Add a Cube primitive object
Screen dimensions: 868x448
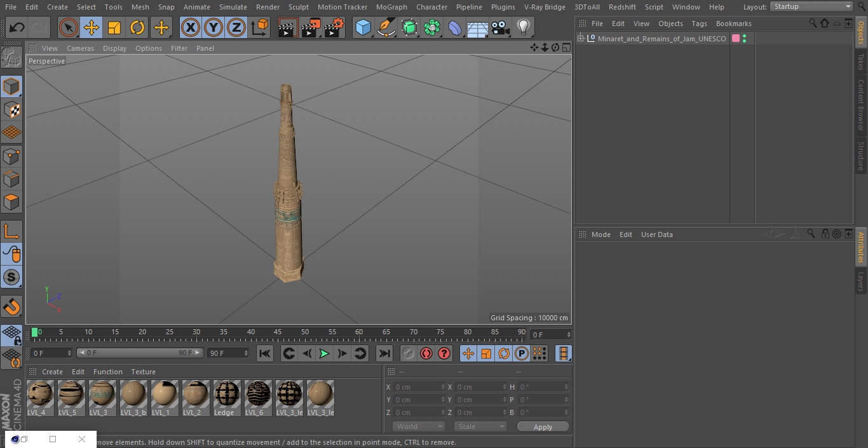[363, 27]
